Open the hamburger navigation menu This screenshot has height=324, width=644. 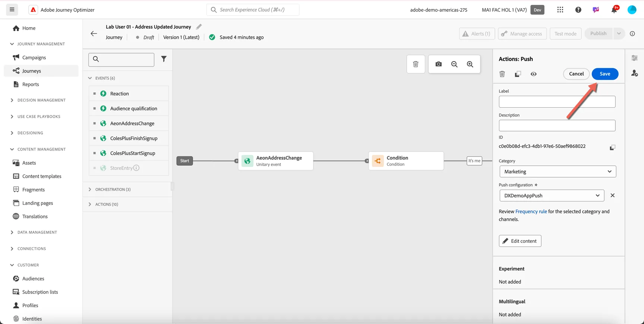coord(12,10)
